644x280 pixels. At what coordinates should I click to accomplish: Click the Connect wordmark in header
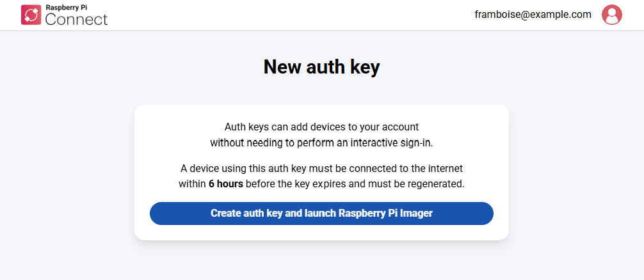tap(76, 19)
